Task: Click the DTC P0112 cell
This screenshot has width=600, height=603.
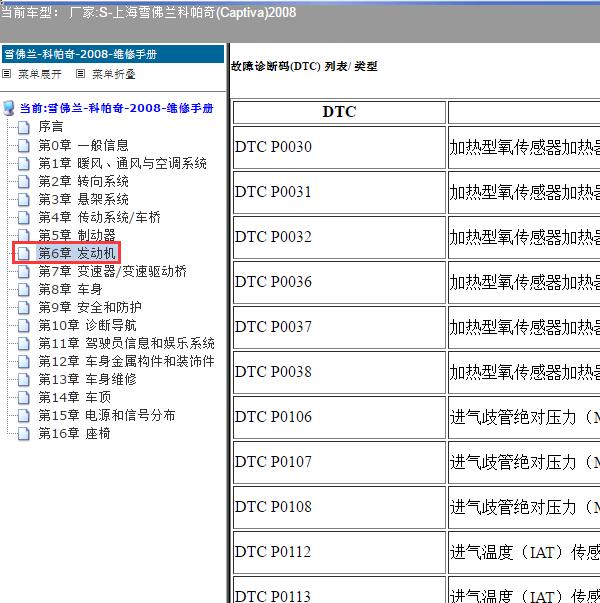Action: (x=339, y=552)
